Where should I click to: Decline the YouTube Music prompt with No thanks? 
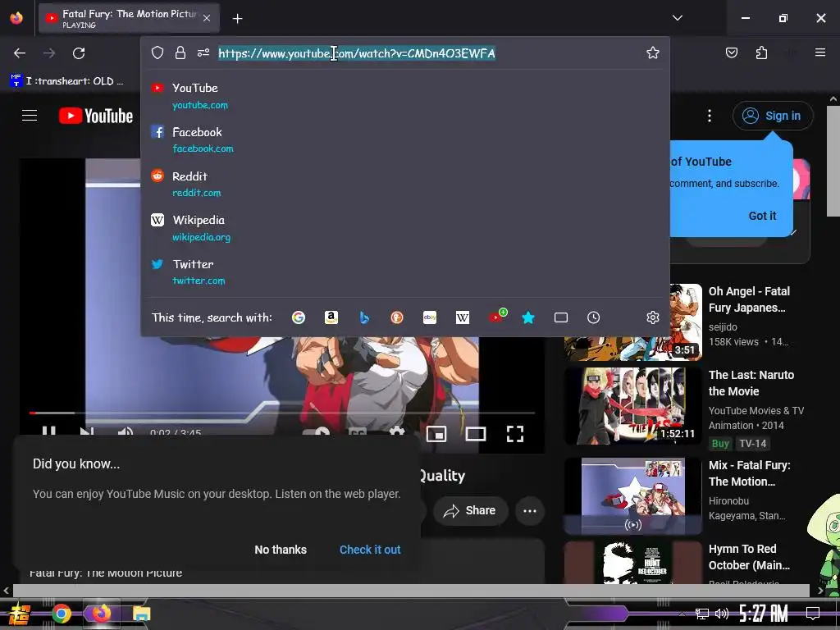pos(281,550)
